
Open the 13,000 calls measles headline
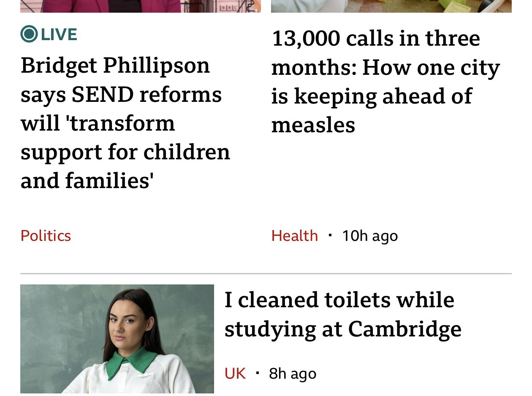point(385,81)
